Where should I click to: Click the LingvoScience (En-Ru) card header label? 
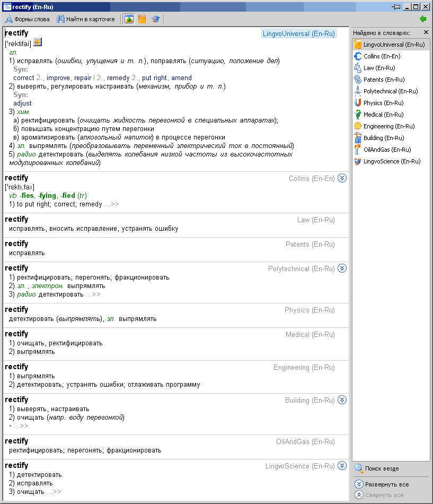click(x=300, y=466)
